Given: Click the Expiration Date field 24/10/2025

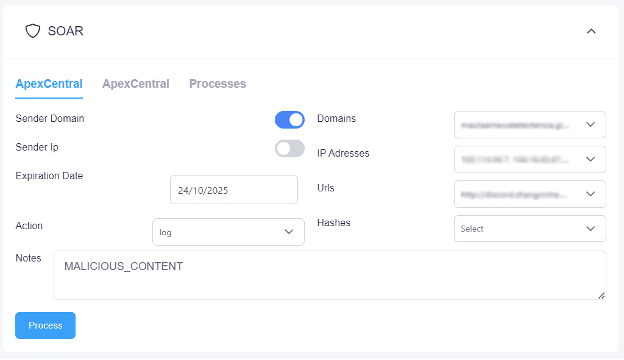Looking at the screenshot, I should pos(234,190).
